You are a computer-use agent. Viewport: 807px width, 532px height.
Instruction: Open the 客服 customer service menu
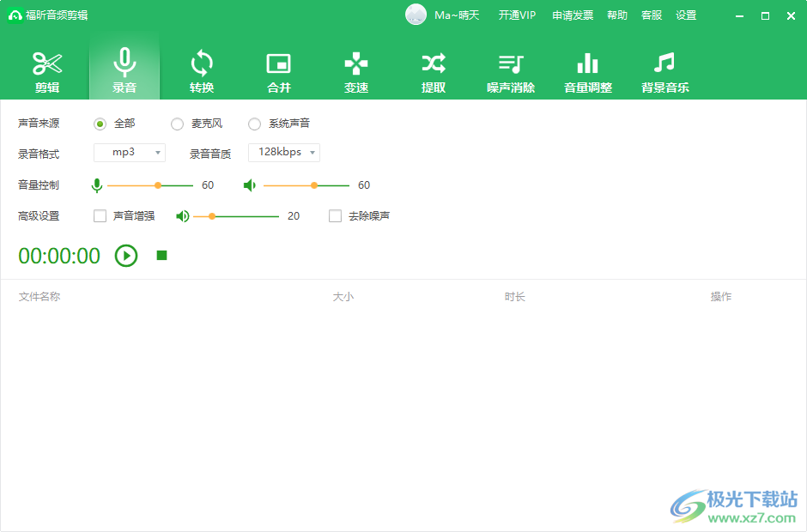coord(652,15)
